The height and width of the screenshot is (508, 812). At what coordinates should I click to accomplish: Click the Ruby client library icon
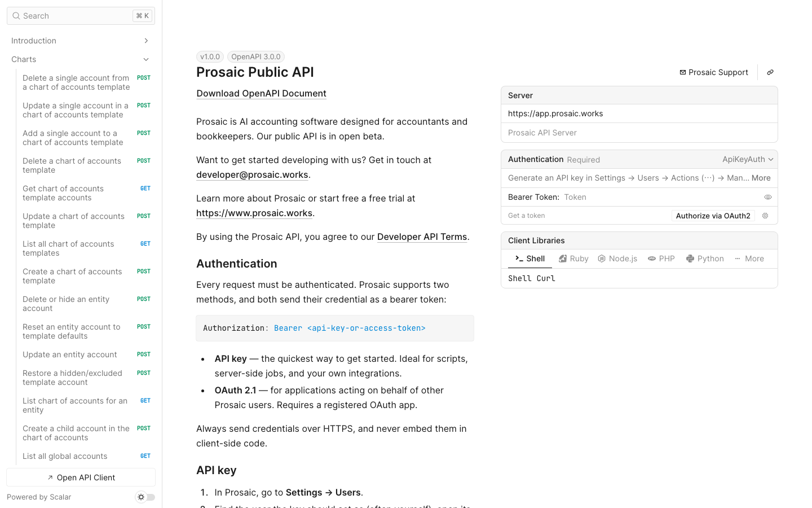[x=563, y=259]
